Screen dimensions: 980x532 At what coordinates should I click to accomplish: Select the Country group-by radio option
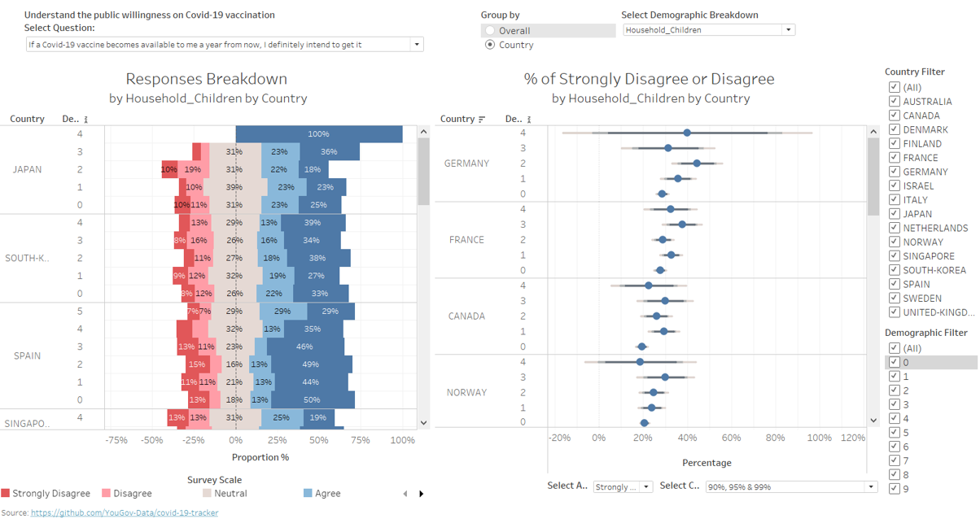click(490, 45)
